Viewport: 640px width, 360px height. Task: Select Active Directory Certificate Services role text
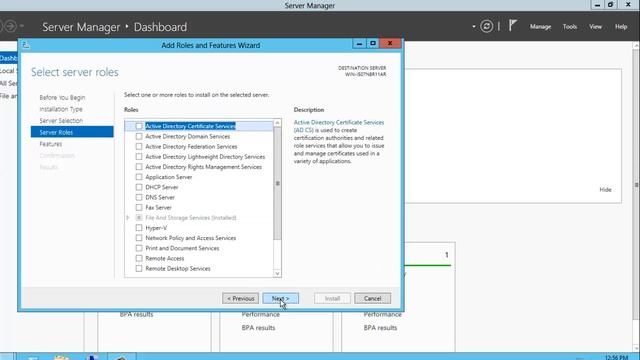click(190, 126)
